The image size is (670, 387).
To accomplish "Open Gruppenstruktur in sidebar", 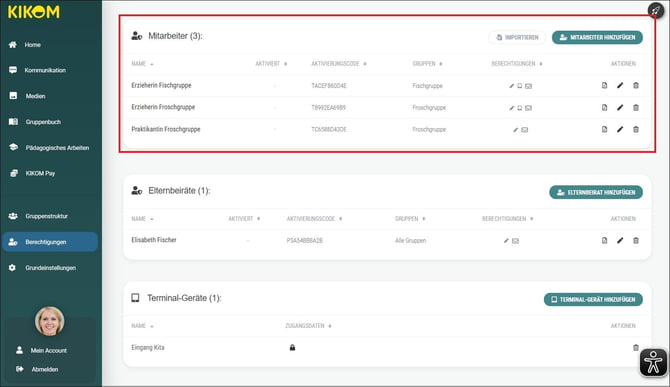I will tap(39, 216).
